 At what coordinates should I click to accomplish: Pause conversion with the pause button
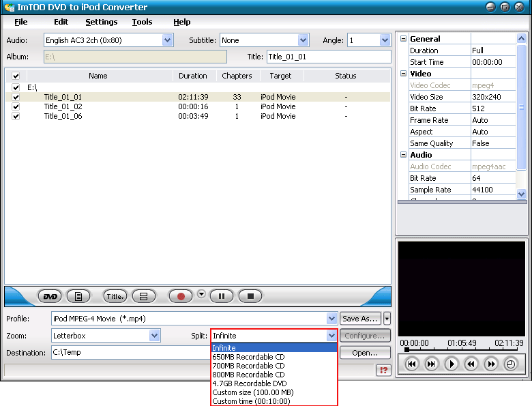[222, 296]
